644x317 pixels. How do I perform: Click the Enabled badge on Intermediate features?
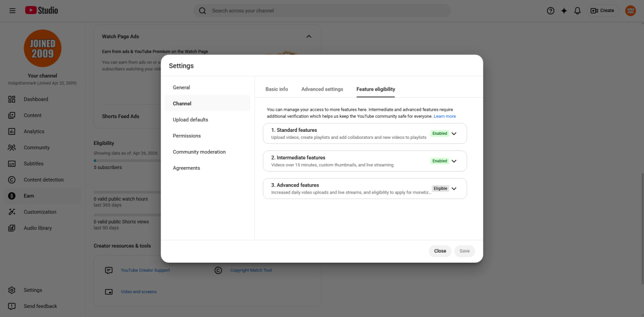pyautogui.click(x=440, y=161)
